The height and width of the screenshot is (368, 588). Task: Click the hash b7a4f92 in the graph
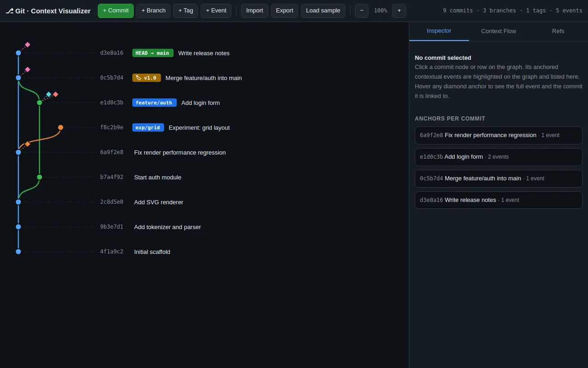click(x=112, y=177)
